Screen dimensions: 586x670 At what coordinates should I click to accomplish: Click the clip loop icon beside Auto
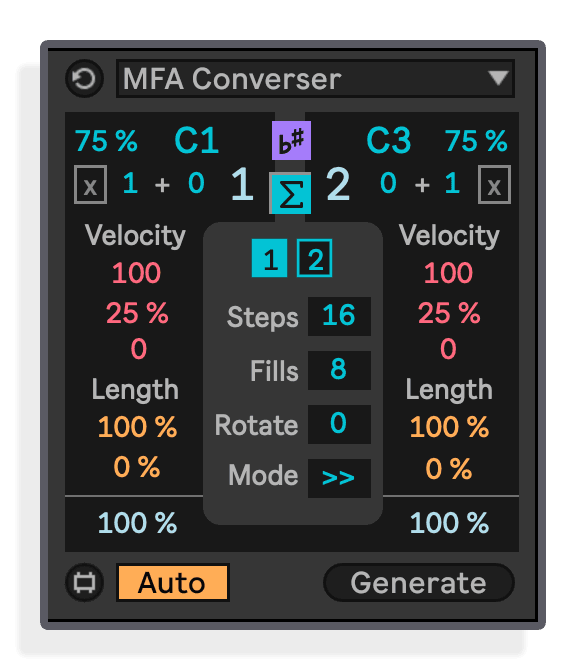coord(84,582)
